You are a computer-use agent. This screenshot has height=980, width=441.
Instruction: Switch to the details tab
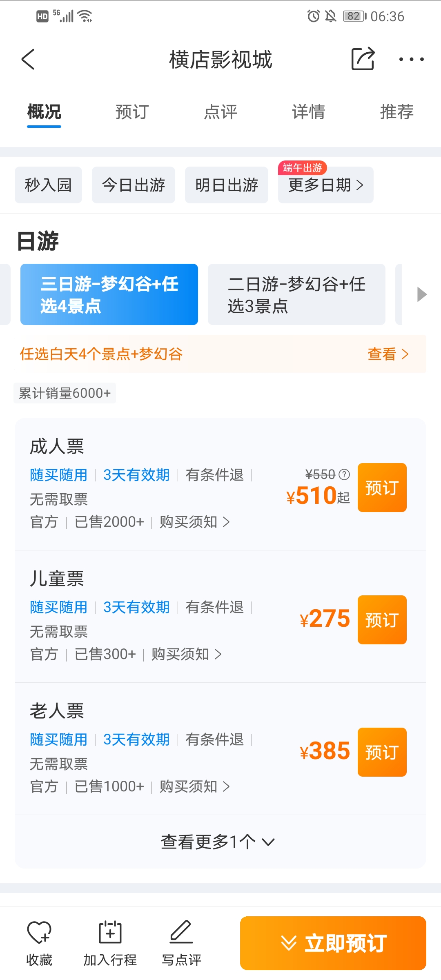pos(309,112)
